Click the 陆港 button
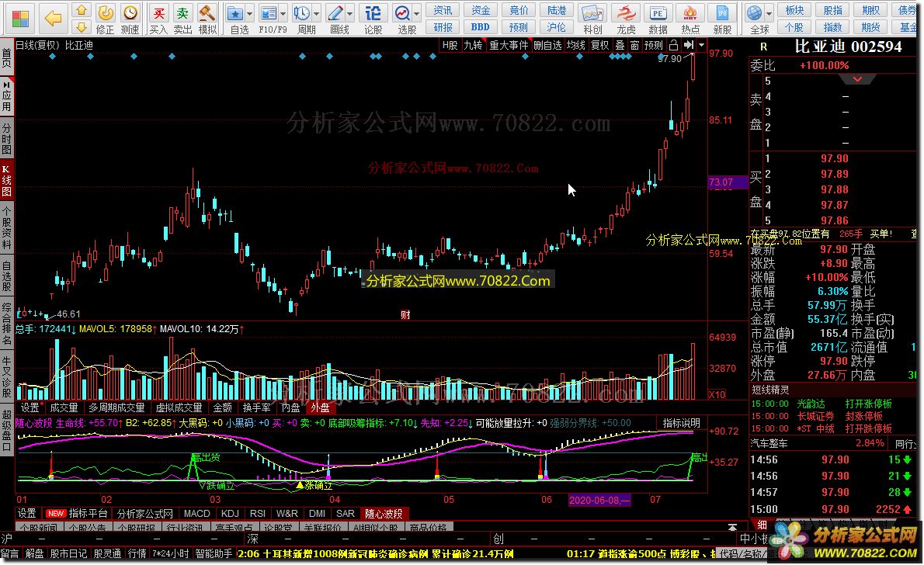The width and height of the screenshot is (924, 565). coord(556,10)
